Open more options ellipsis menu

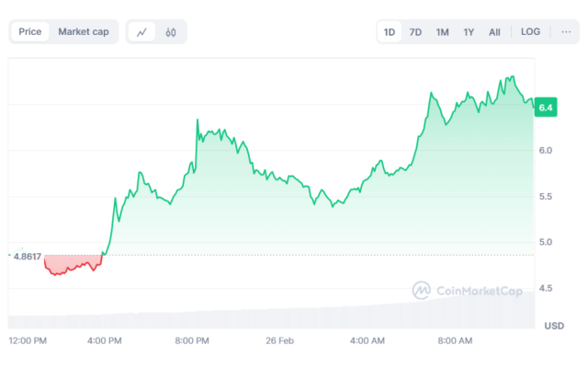click(x=566, y=32)
